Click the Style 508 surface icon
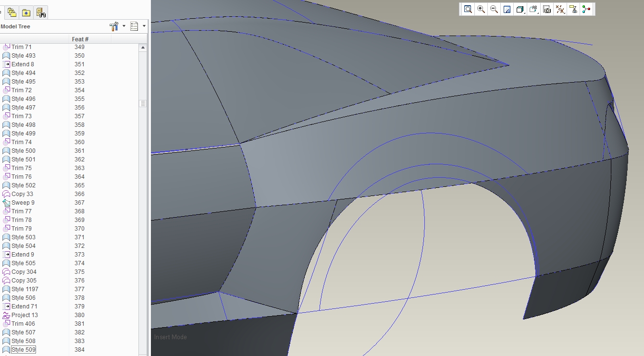The width and height of the screenshot is (644, 356). (x=6, y=341)
